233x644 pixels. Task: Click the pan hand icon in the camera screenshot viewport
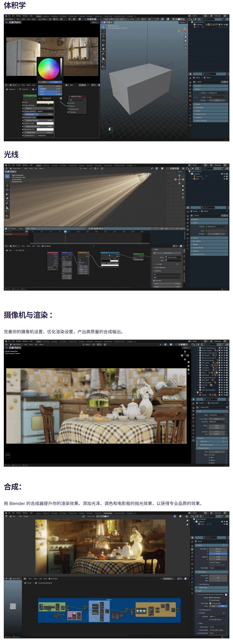point(188,366)
